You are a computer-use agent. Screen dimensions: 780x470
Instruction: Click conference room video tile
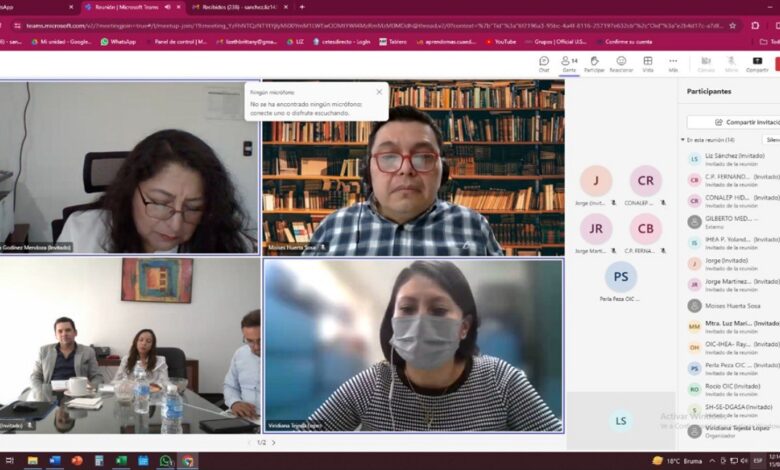[x=129, y=345]
